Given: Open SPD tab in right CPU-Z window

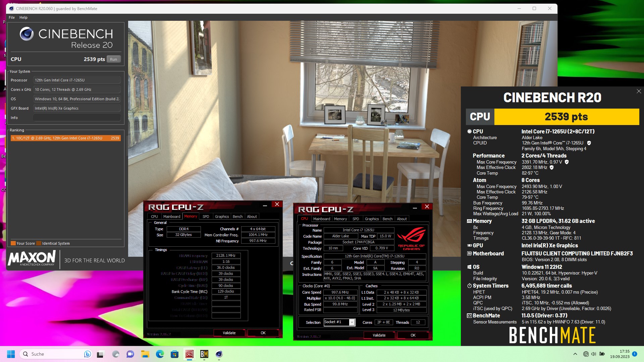Looking at the screenshot, I should click(356, 219).
